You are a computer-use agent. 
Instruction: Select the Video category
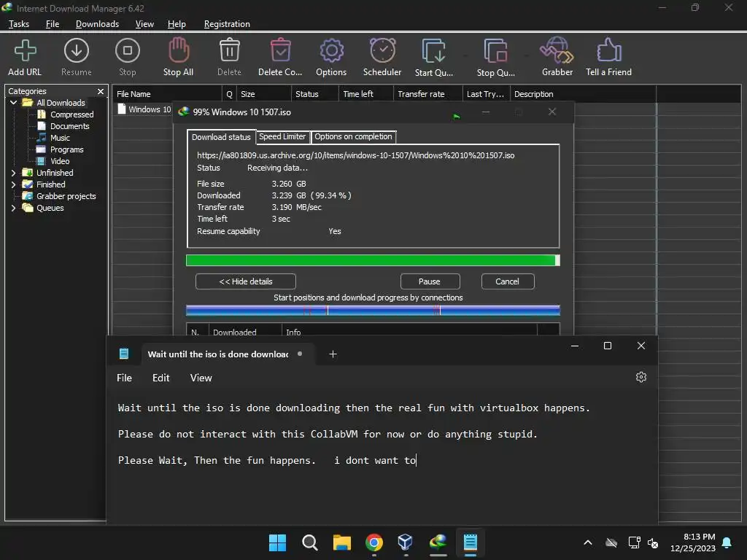coord(60,161)
